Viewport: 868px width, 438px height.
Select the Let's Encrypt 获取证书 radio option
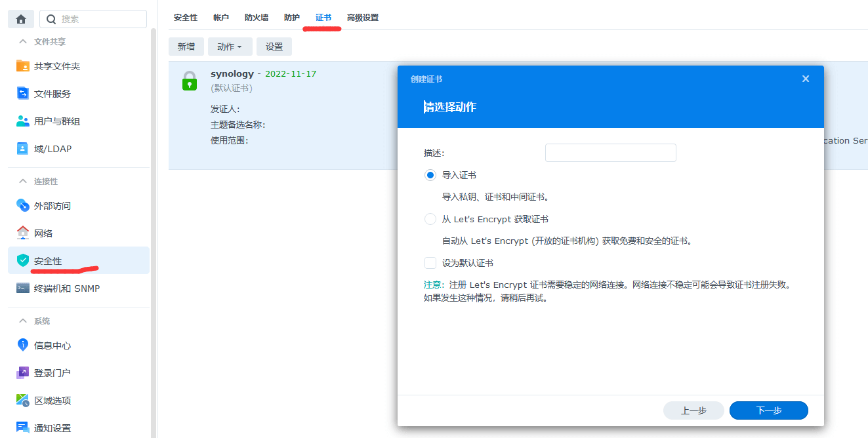pyautogui.click(x=430, y=219)
